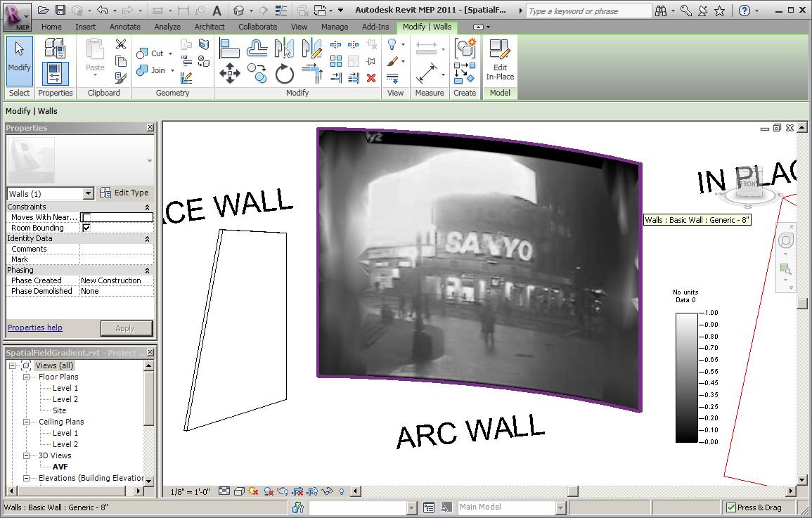Image resolution: width=812 pixels, height=518 pixels.
Task: Select the Move tool in the Modify panel
Action: pyautogui.click(x=228, y=72)
